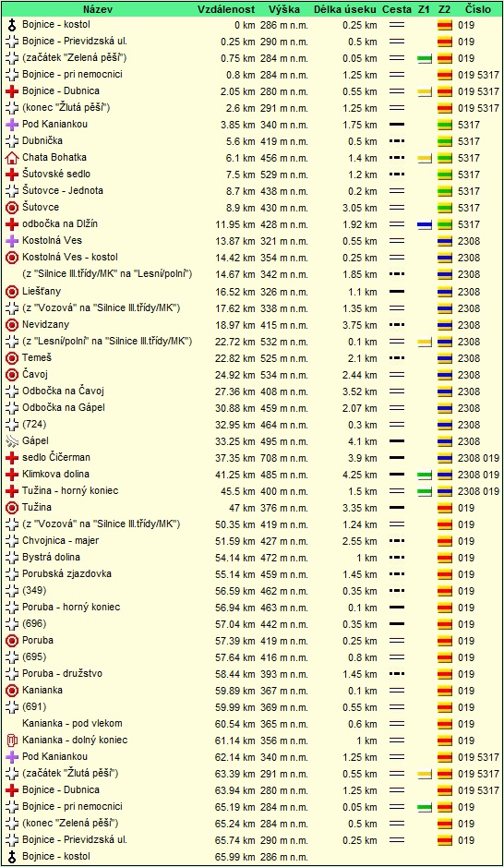
Task: Click the route number 2308 in Čavoj row
Action: tap(469, 375)
